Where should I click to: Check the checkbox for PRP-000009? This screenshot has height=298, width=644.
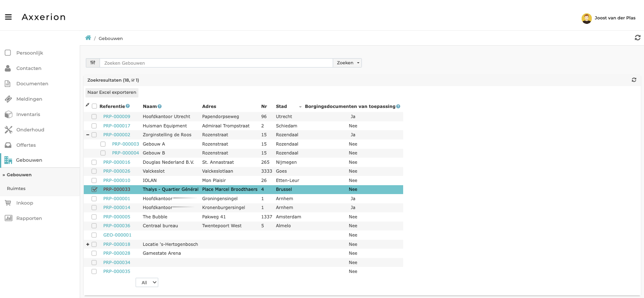94,116
